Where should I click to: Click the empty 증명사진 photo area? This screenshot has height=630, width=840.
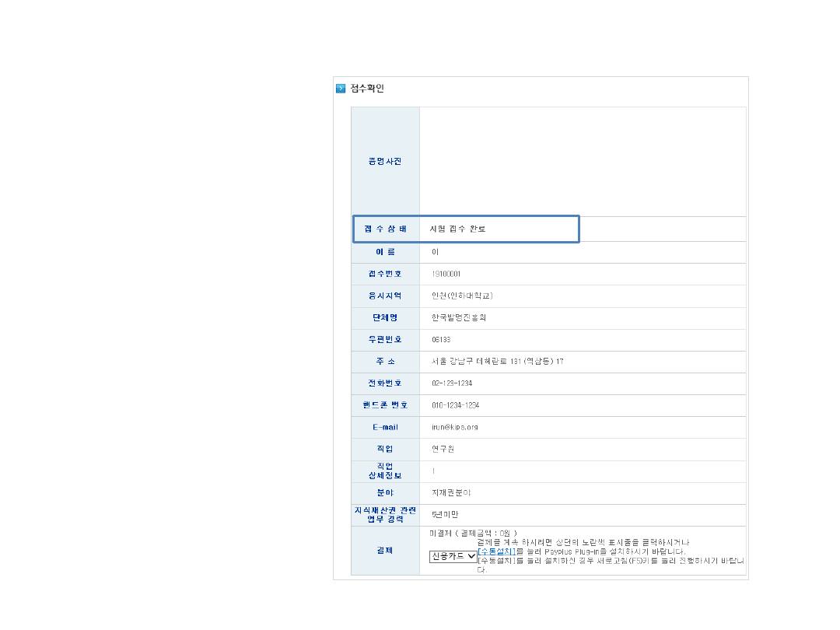(x=582, y=161)
